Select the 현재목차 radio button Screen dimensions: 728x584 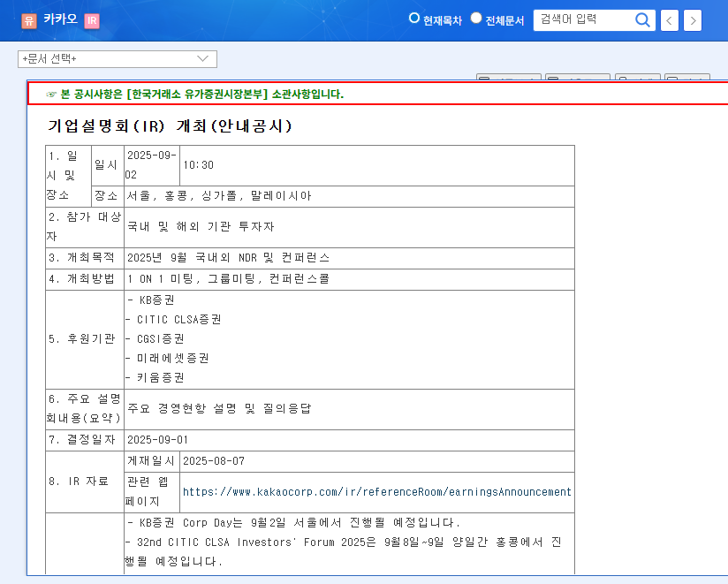[x=414, y=18]
